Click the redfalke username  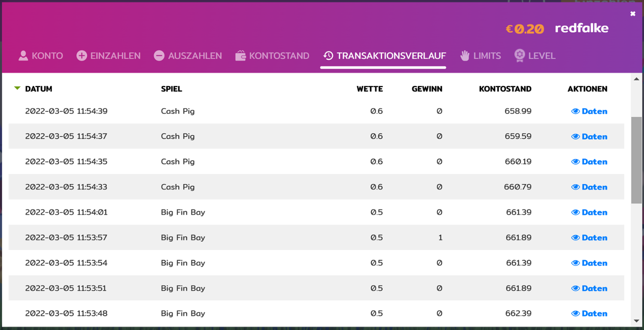581,28
